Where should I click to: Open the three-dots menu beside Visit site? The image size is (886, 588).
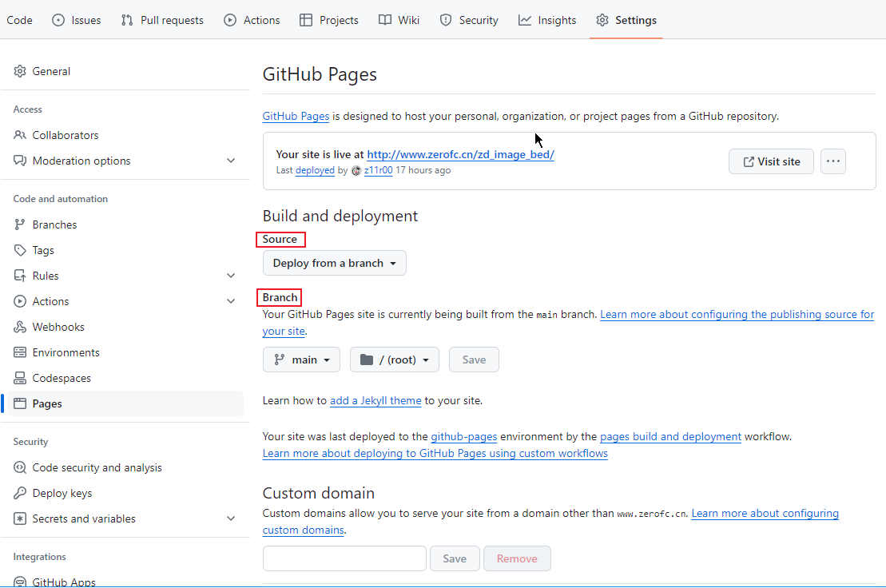(x=833, y=161)
